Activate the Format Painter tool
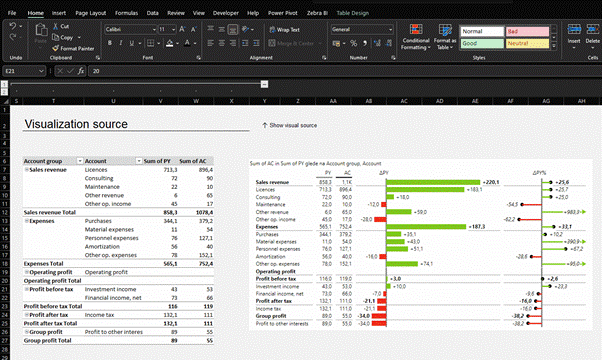Image resolution: width=602 pixels, height=360 pixels. tap(73, 48)
